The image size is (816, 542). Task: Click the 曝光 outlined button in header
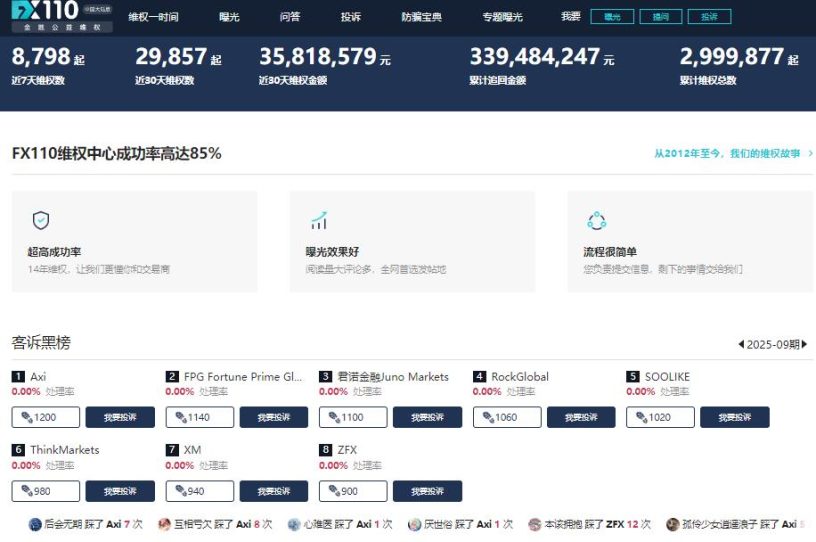tap(612, 17)
